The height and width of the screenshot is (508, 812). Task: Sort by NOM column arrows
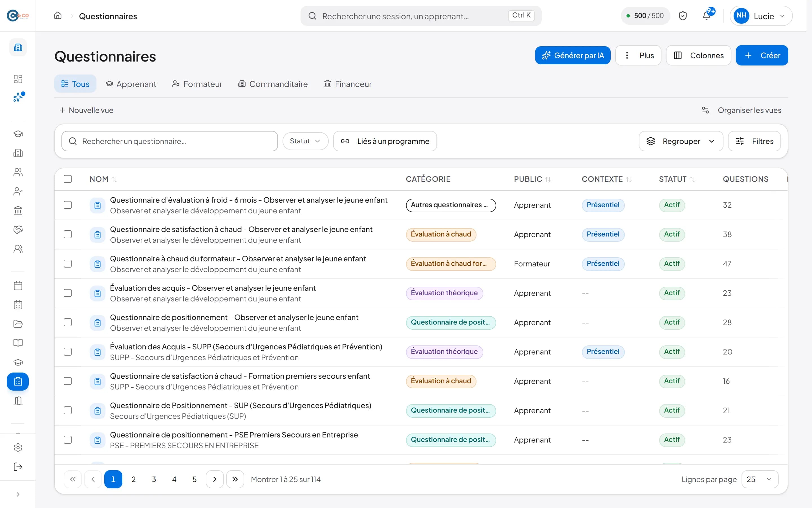click(x=114, y=179)
